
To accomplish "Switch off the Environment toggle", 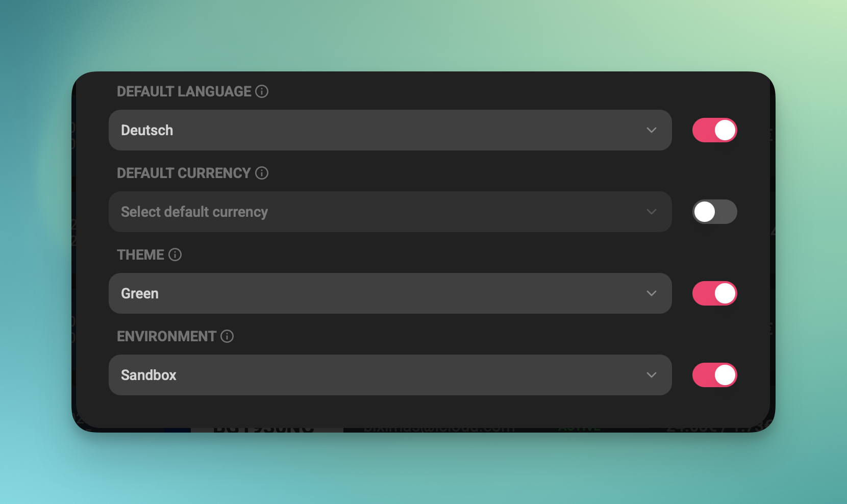I will 714,375.
